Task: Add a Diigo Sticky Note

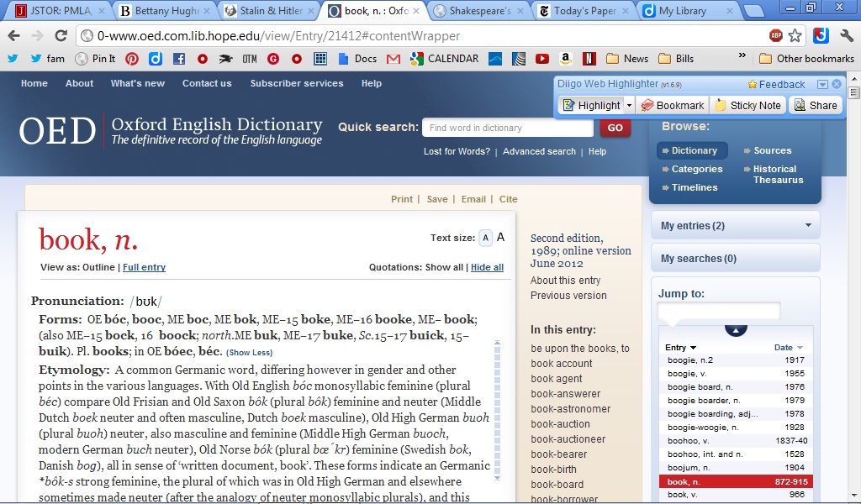Action: (x=748, y=105)
